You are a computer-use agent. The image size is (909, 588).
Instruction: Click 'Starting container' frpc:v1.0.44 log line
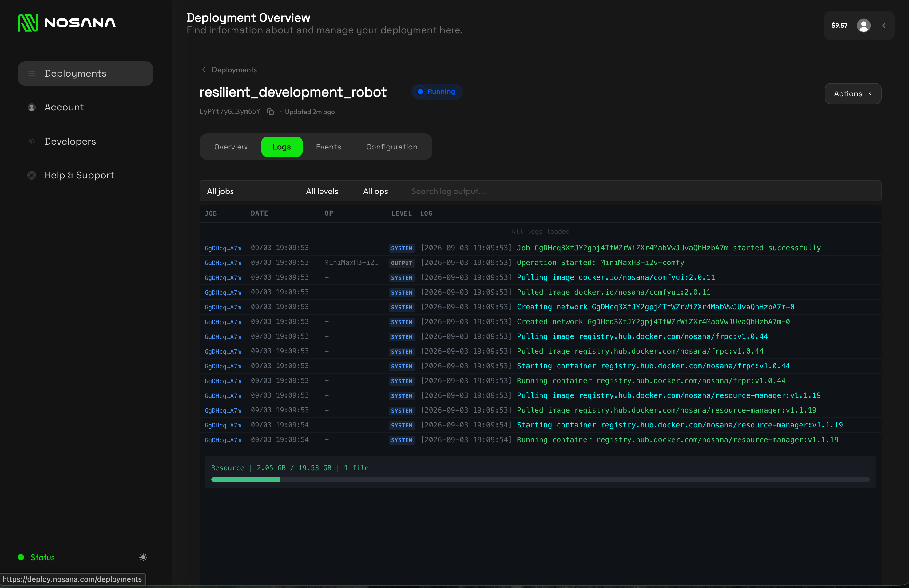tap(653, 366)
